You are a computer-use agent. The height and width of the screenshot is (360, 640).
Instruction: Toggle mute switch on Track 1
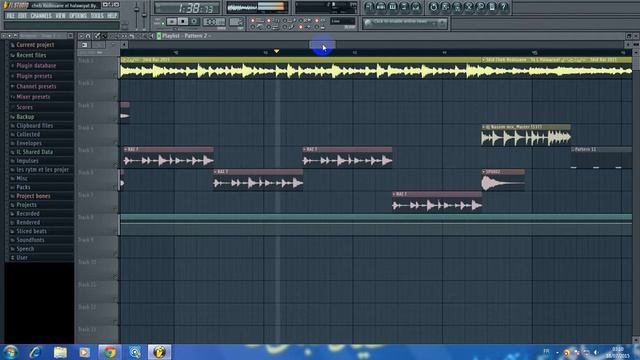pos(116,75)
